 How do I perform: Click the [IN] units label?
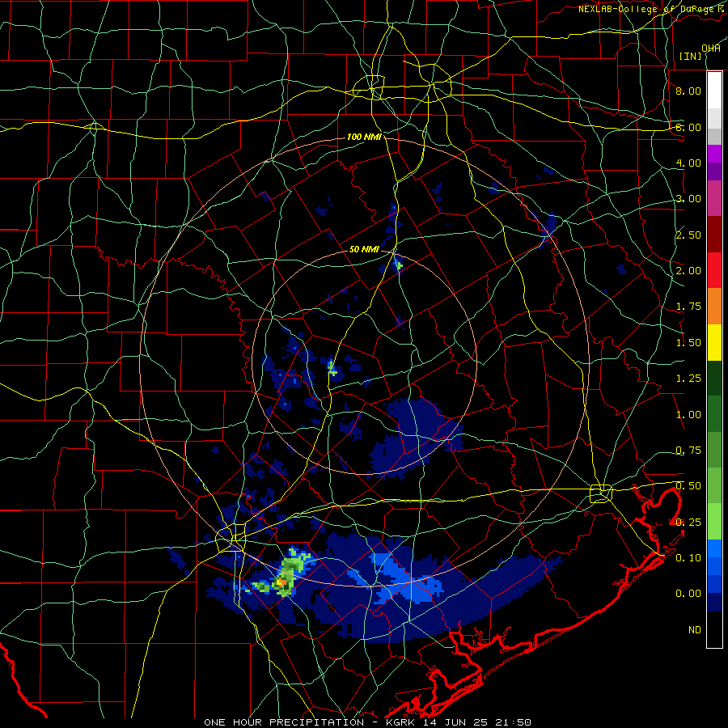(691, 56)
